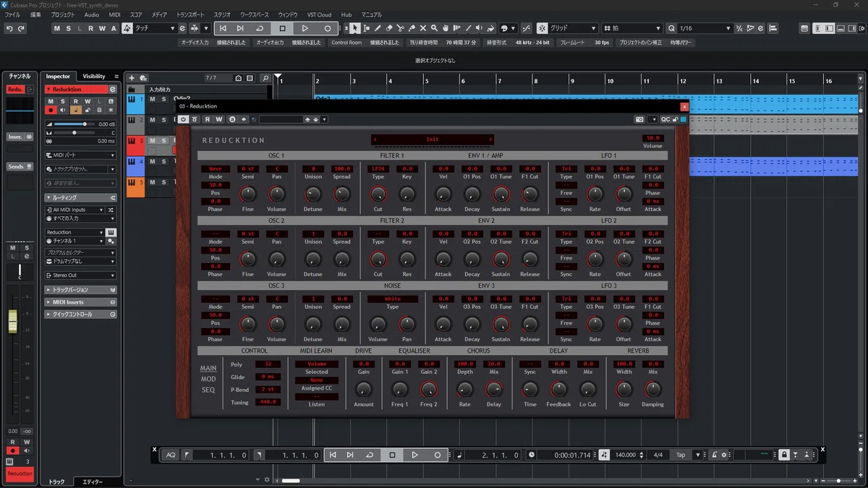Screen dimensions: 868x488
Task: Open SEQ page in Reducktion
Action: pyautogui.click(x=208, y=390)
